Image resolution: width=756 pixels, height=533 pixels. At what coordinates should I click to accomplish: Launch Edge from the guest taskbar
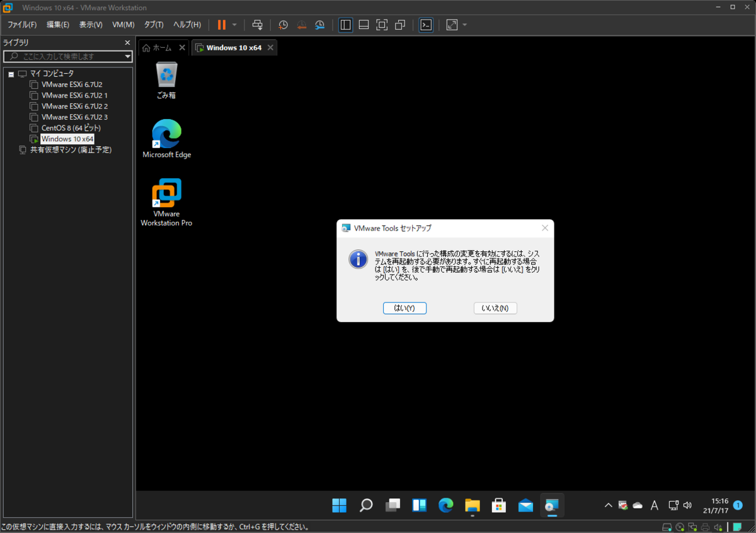click(446, 505)
